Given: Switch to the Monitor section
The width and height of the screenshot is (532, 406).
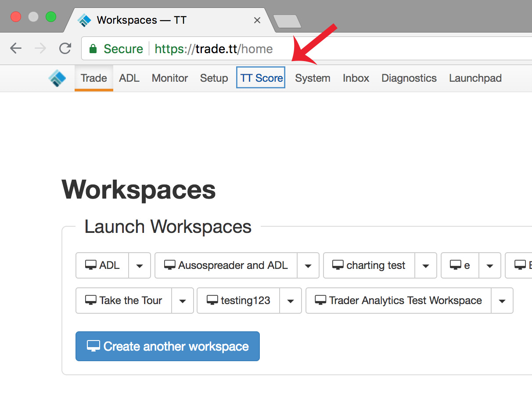Looking at the screenshot, I should (x=170, y=78).
